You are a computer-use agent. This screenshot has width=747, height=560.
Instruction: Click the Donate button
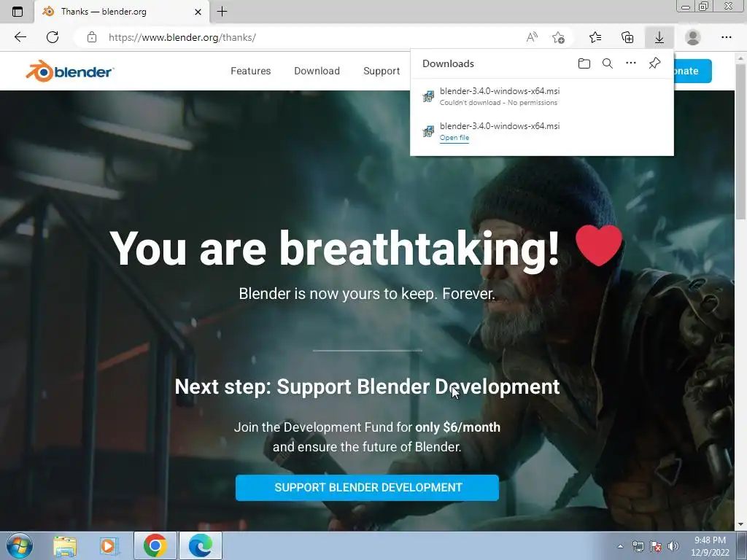(x=693, y=71)
